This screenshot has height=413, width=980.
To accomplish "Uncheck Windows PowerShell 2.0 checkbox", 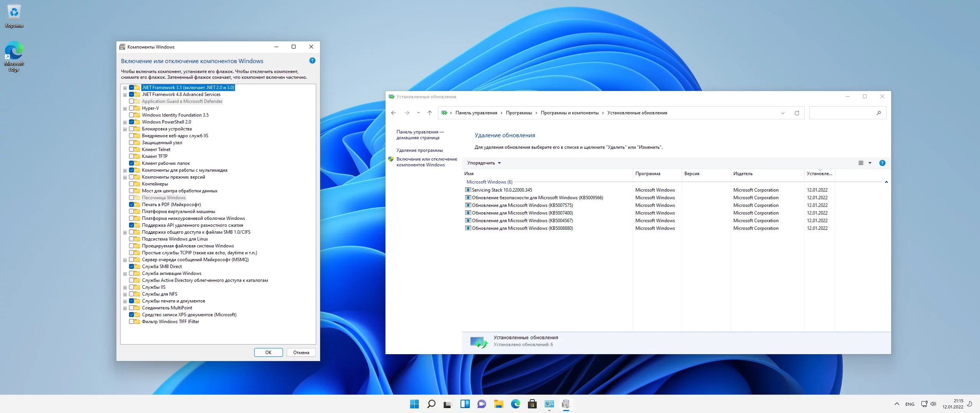I will 132,122.
